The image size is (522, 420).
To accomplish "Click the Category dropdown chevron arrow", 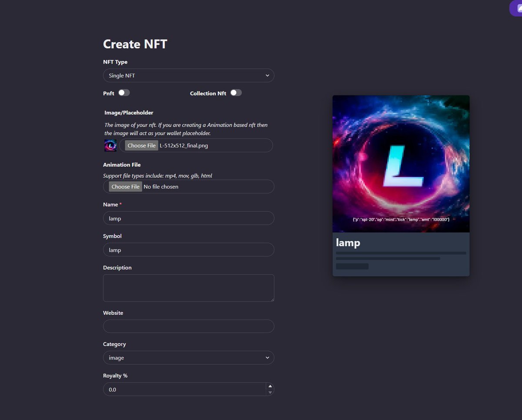I will pyautogui.click(x=267, y=358).
